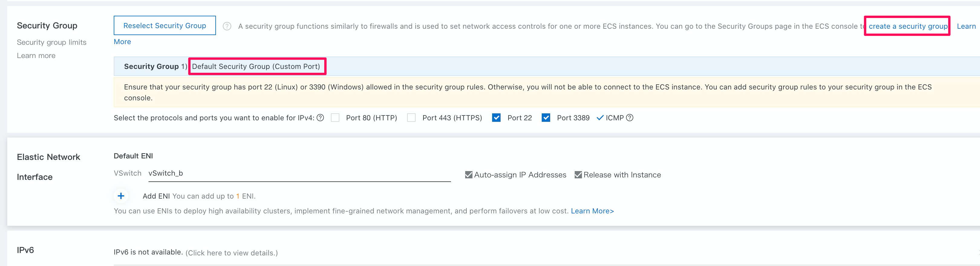The image size is (980, 266).
Task: Uncheck the Port 3389 checkbox
Action: [546, 118]
